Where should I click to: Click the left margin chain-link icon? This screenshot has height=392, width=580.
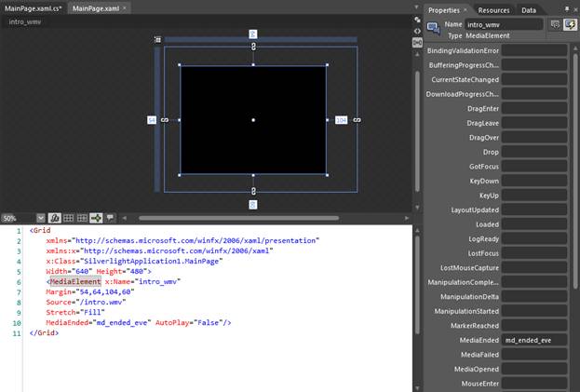pyautogui.click(x=165, y=120)
